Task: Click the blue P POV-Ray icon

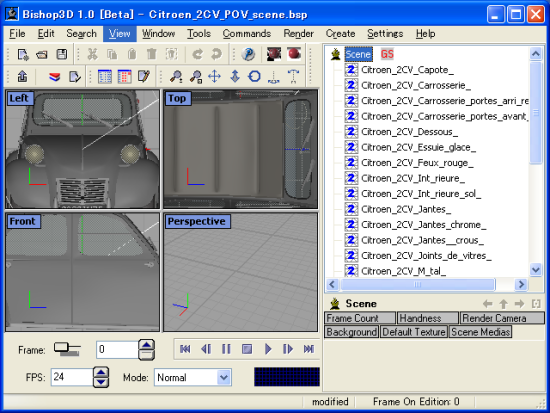Action: pos(248,54)
